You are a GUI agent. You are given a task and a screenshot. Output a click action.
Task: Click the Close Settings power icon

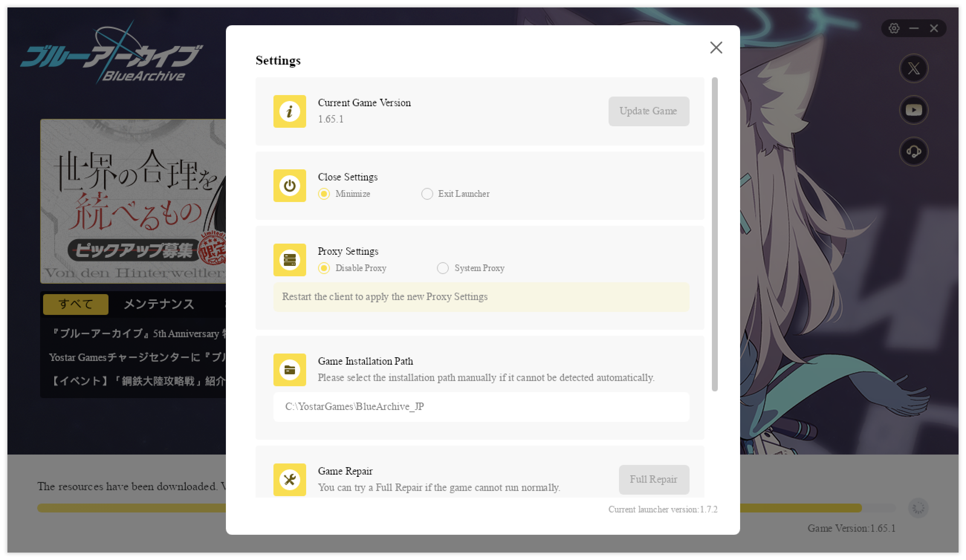pyautogui.click(x=289, y=186)
